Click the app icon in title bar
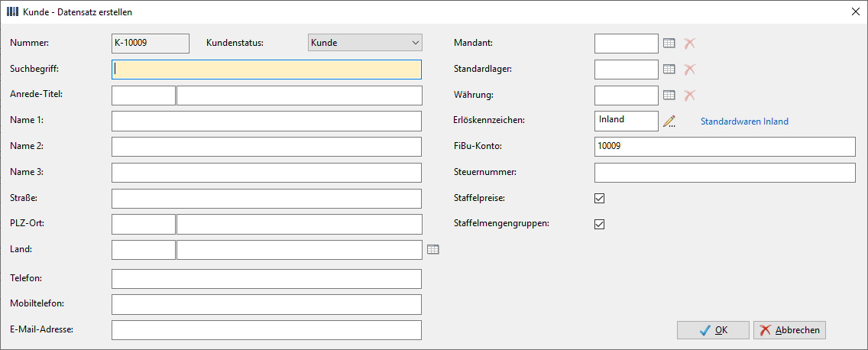Screen dimensions: 868x350 point(11,11)
